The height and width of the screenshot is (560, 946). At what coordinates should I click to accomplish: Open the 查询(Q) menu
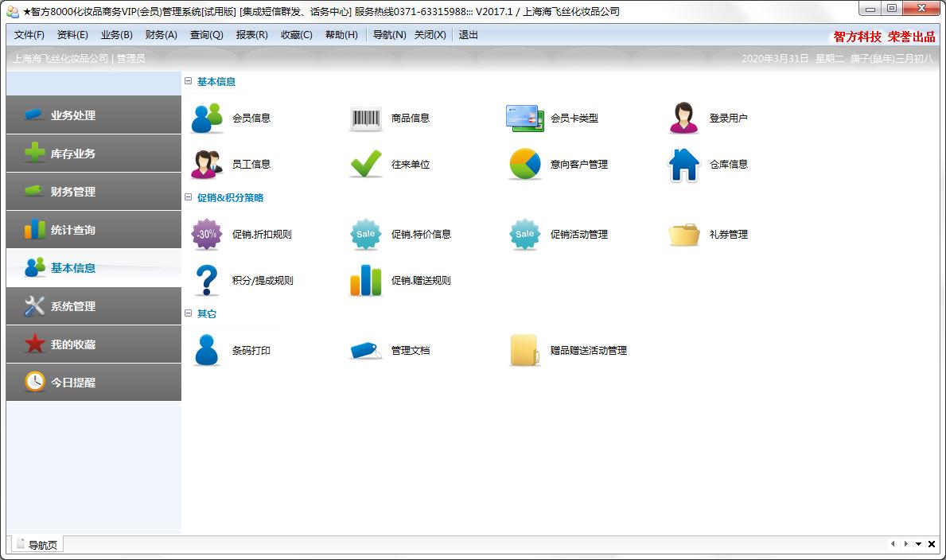206,35
